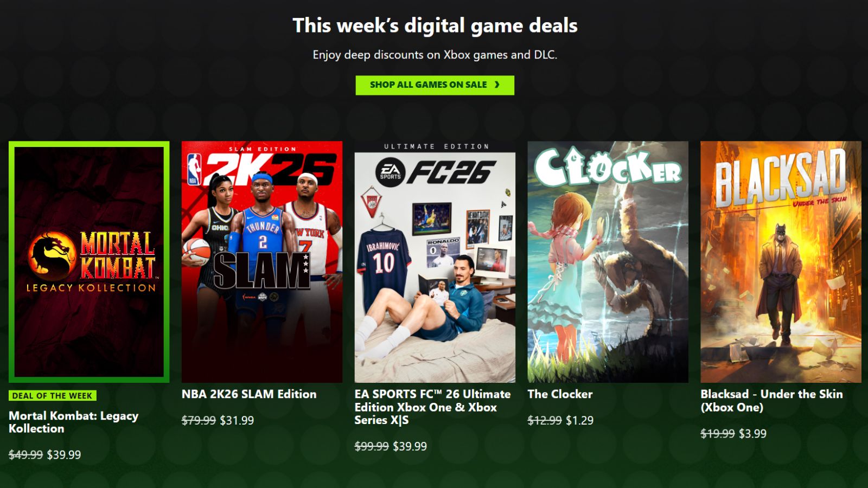This screenshot has width=868, height=488.
Task: Open The Clocker game cover art
Action: (608, 262)
